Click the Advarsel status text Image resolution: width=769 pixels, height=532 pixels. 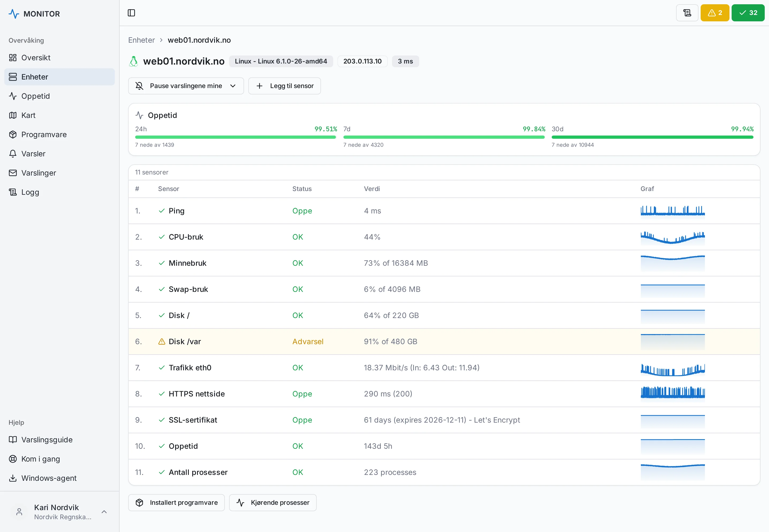pos(308,342)
